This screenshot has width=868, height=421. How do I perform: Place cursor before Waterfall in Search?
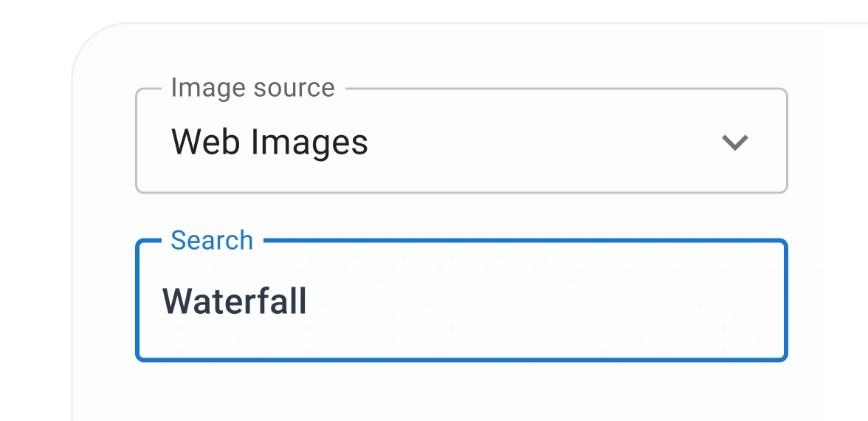point(163,301)
